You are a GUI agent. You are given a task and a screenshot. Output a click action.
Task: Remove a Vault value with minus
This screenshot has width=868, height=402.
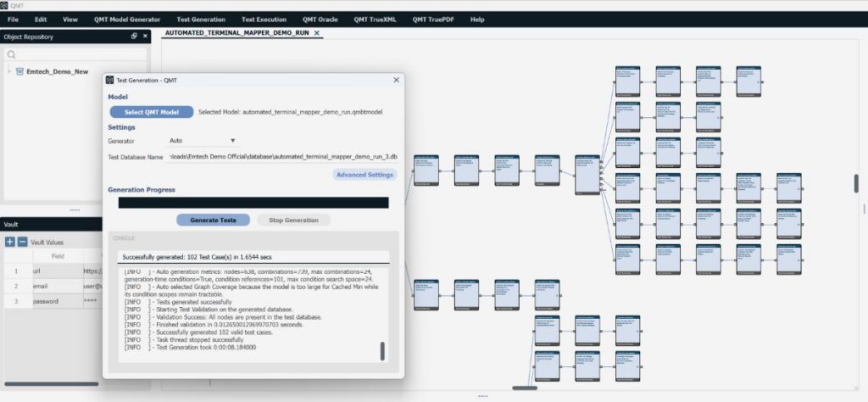point(22,242)
